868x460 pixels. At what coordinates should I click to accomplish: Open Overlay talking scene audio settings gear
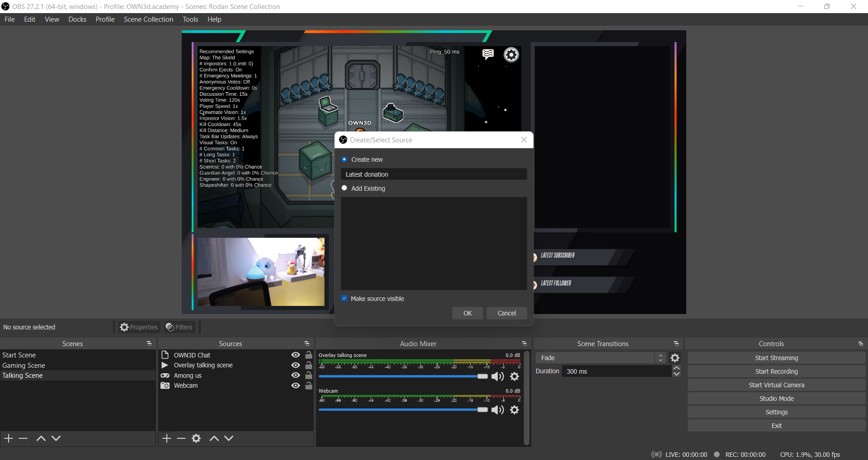[x=514, y=376]
